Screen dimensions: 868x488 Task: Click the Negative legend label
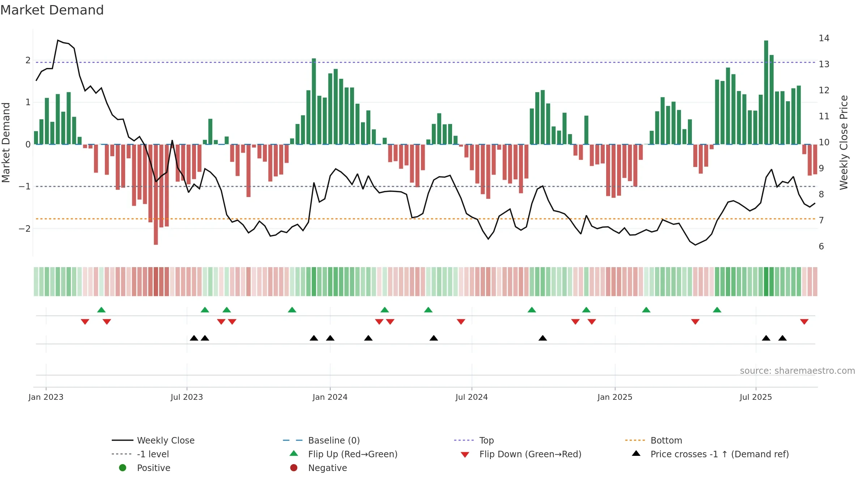coord(327,468)
